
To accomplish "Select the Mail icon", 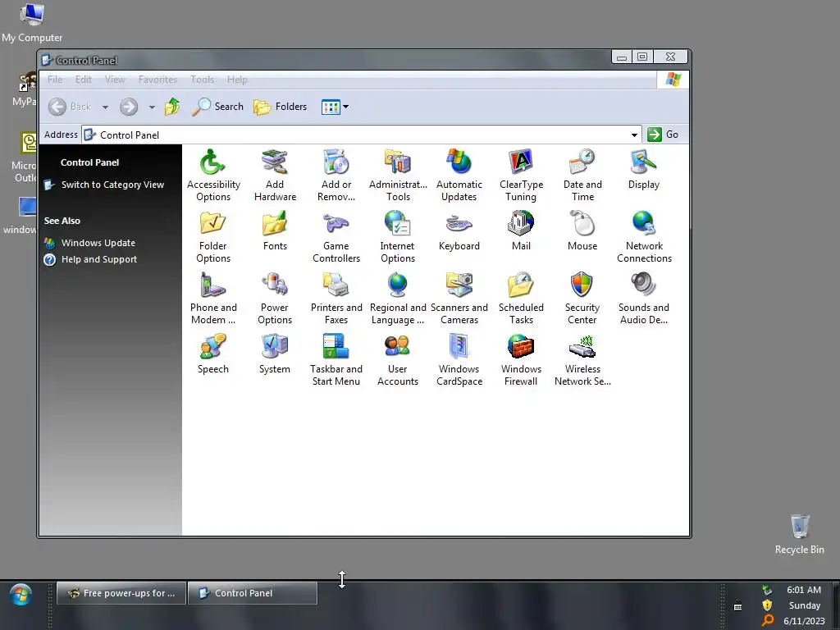I will [x=521, y=231].
